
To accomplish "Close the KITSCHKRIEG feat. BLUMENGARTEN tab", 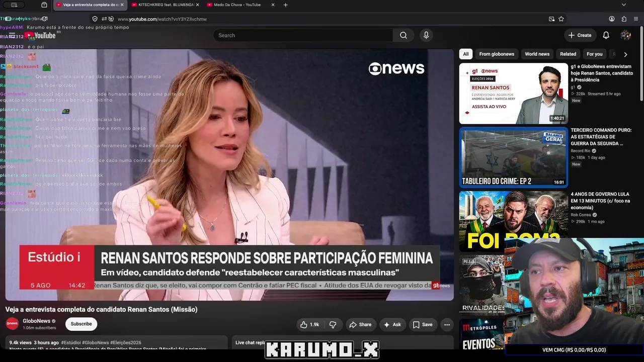I will coord(197,5).
